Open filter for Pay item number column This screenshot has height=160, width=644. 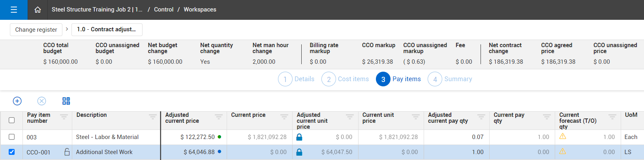click(64, 116)
